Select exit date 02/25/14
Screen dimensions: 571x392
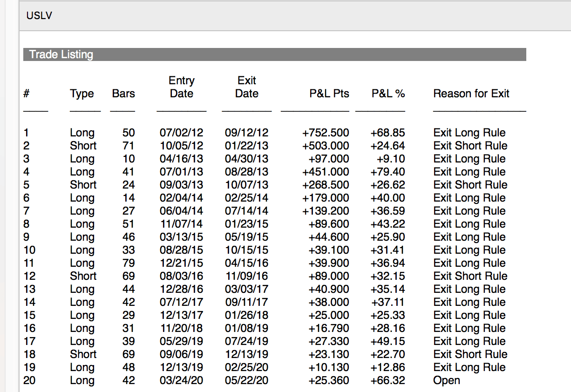coord(247,198)
